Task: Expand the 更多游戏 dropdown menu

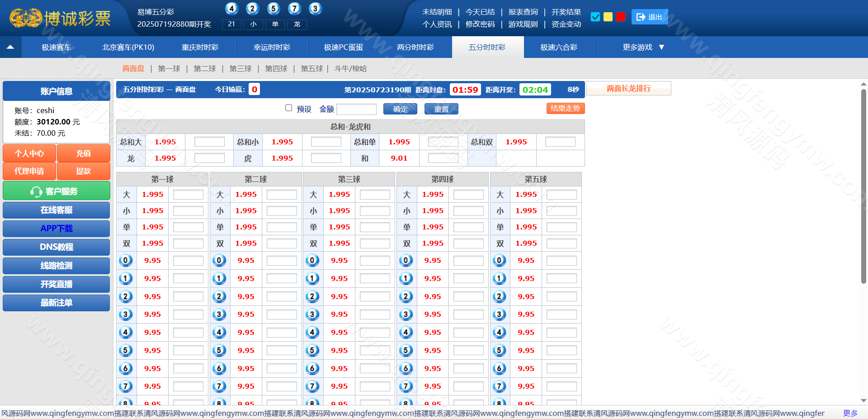Action: (643, 47)
